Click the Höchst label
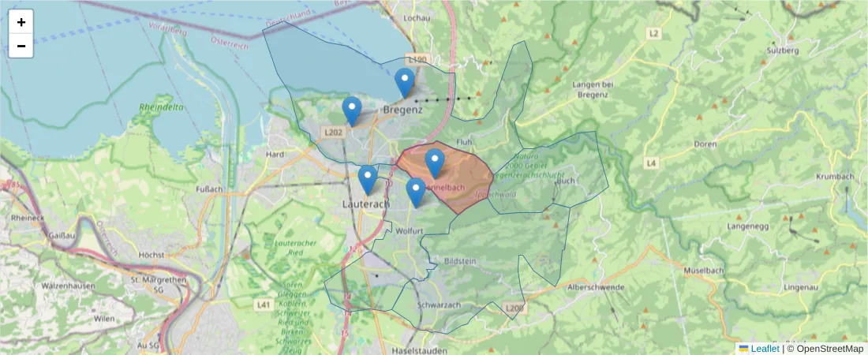The height and width of the screenshot is (355, 868). pyautogui.click(x=152, y=255)
